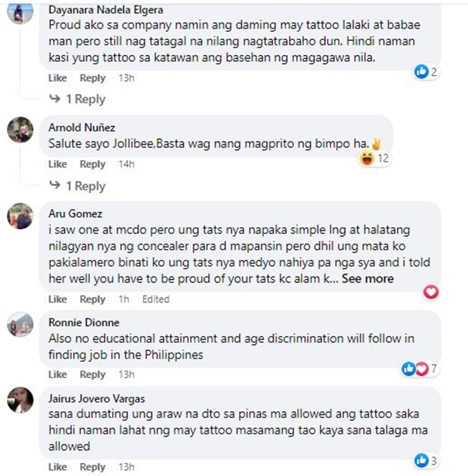This screenshot has height=476, width=468.
Task: Expand 1 Reply under Dayanara's comment
Action: [x=85, y=99]
